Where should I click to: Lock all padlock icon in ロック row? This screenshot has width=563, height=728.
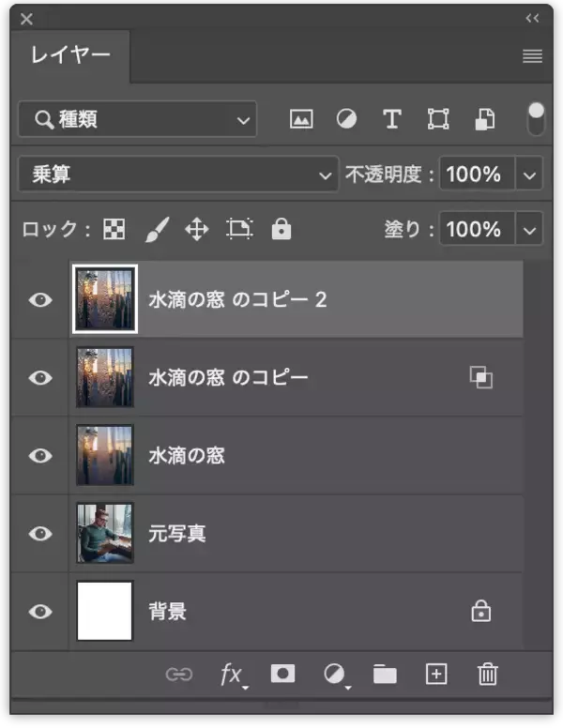(x=281, y=228)
